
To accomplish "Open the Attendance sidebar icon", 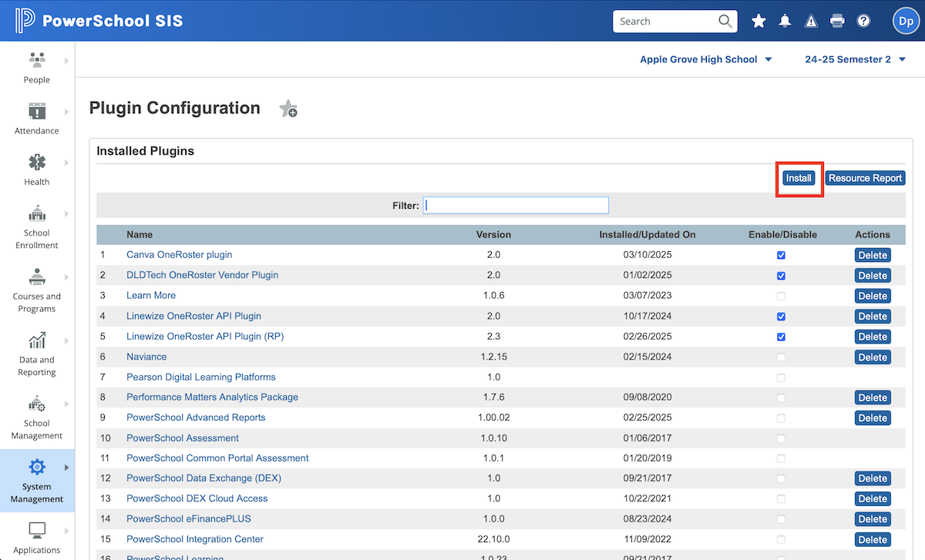I will click(x=37, y=111).
